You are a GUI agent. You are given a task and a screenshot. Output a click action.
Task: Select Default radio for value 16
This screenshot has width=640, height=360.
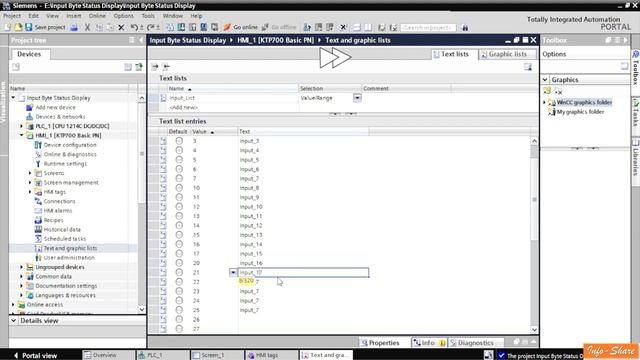[179, 244]
